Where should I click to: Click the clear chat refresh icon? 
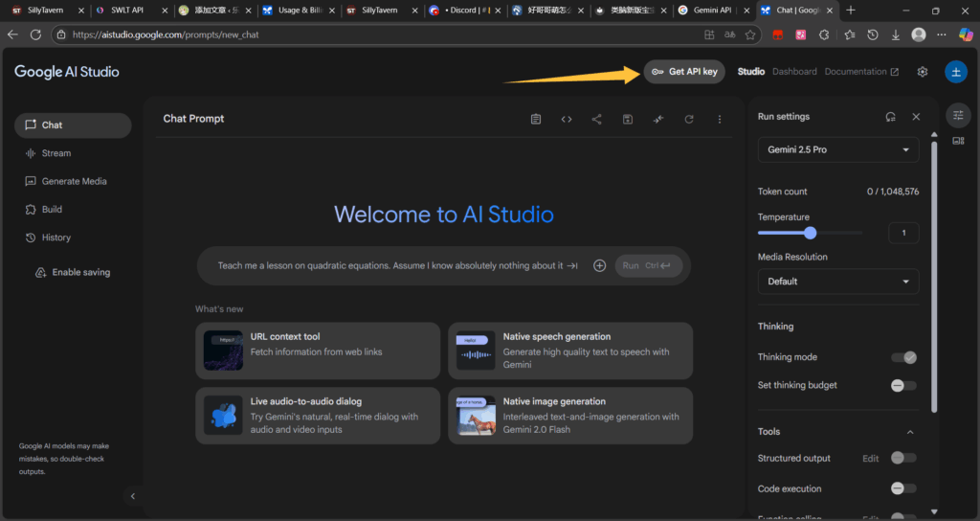pos(689,119)
